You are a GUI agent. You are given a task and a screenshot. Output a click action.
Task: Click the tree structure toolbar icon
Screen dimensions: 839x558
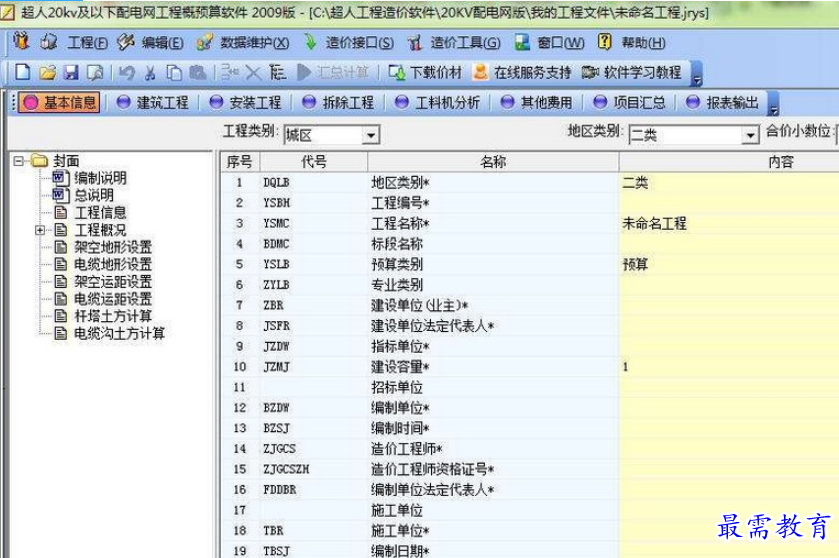[277, 72]
